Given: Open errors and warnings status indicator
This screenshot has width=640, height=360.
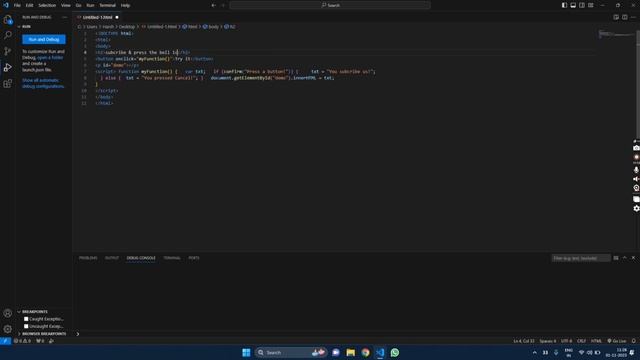Looking at the screenshot, I should click(22, 341).
